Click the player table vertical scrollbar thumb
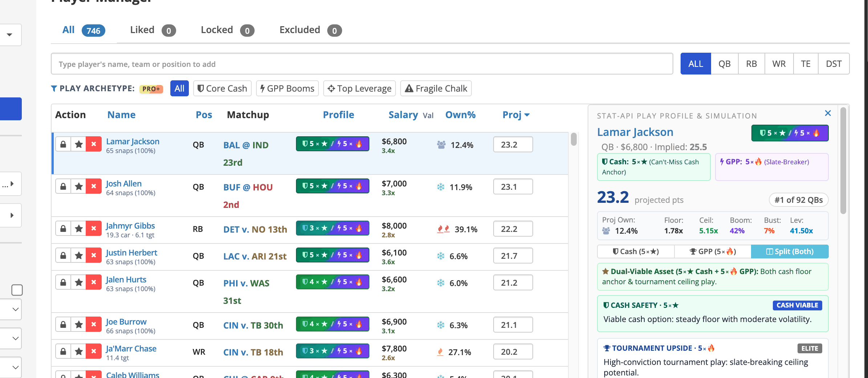The image size is (868, 378). coord(574,139)
